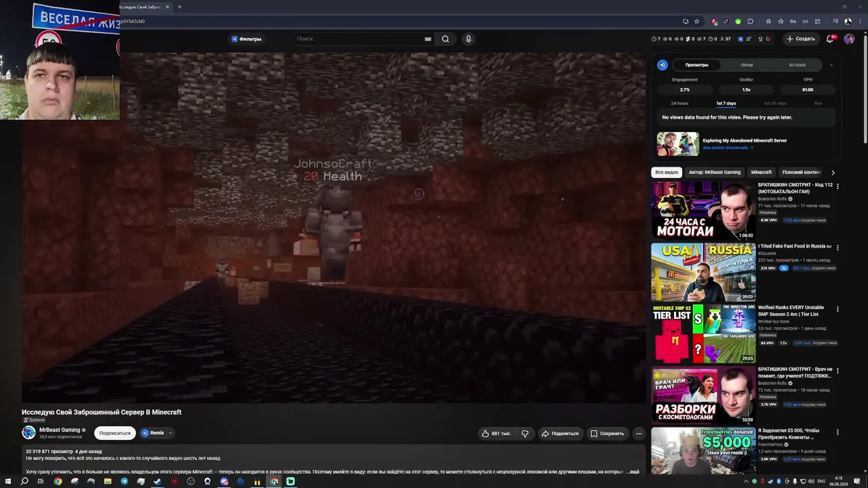
Task: Open the FrenchieFries channel link
Action: pyautogui.click(x=771, y=445)
